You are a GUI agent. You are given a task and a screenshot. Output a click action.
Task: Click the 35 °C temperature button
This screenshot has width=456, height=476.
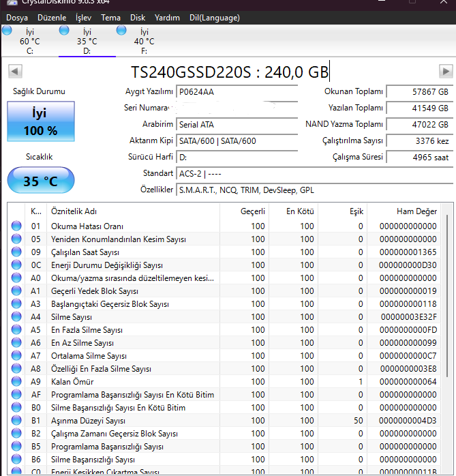pos(41,180)
